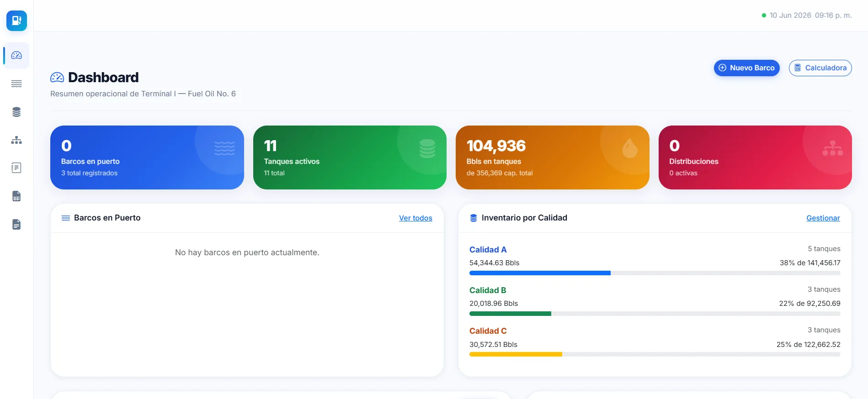Click the database icon beside Inventario por Calidad
Image resolution: width=868 pixels, height=399 pixels.
point(474,218)
